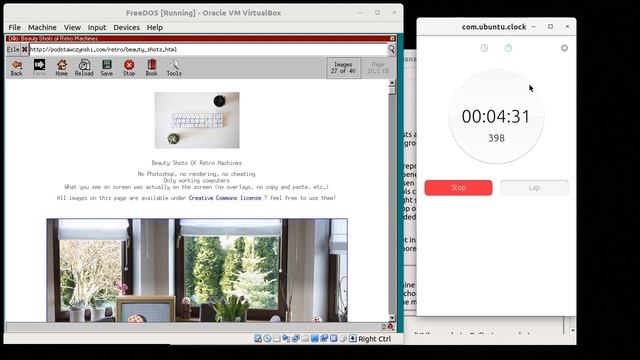Image resolution: width=640 pixels, height=360 pixels.
Task: Click the 'Right Ctrl' host key label
Action: point(374,339)
